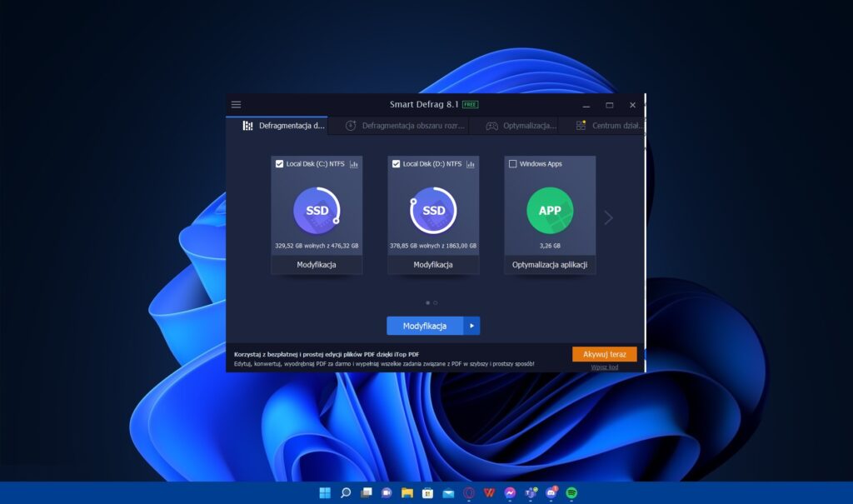
Task: Click the SSD circle for Local Disk (D:)
Action: 433,211
